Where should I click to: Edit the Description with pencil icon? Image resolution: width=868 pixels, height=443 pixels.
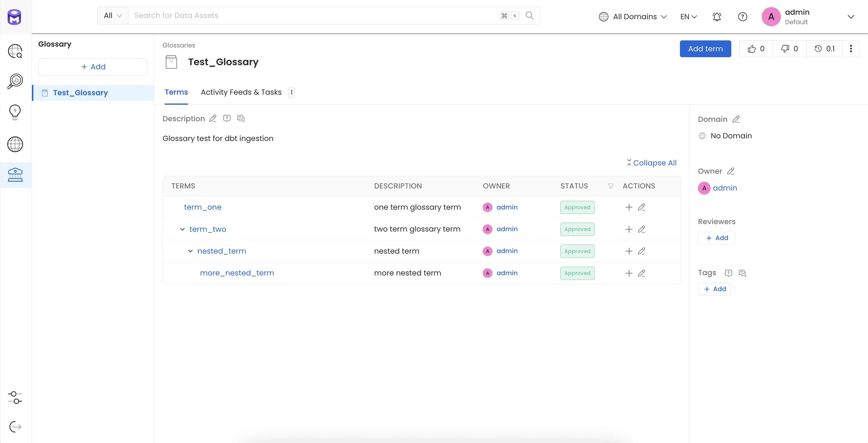point(213,119)
